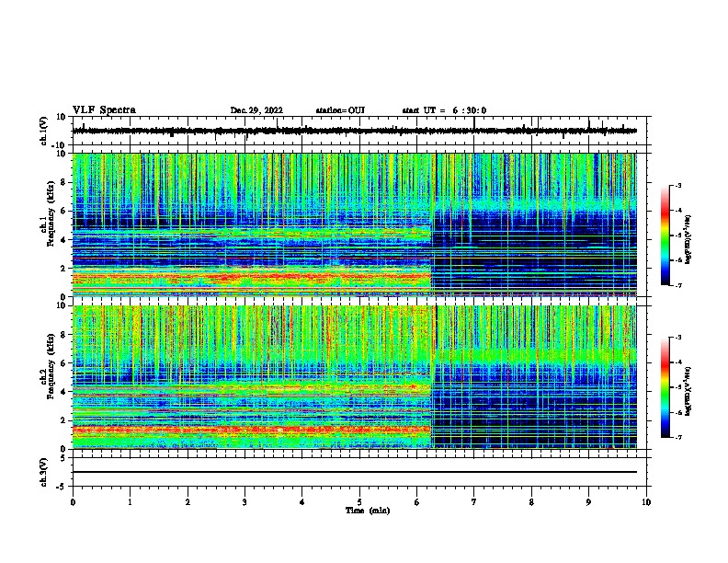Click the ch.2 log(PSD) colorbar label
Screen dimensions: 728x563
(x=688, y=391)
